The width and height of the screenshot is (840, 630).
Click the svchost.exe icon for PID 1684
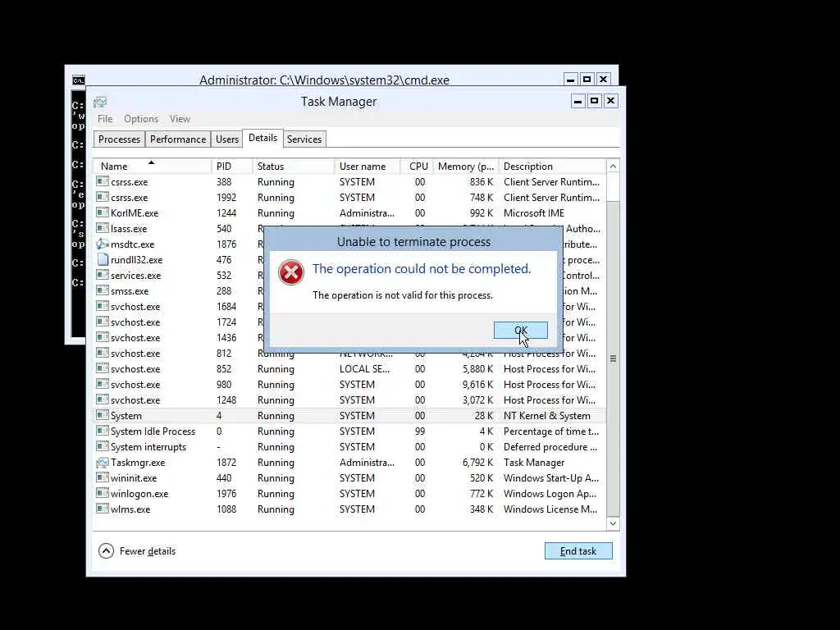[x=103, y=306]
